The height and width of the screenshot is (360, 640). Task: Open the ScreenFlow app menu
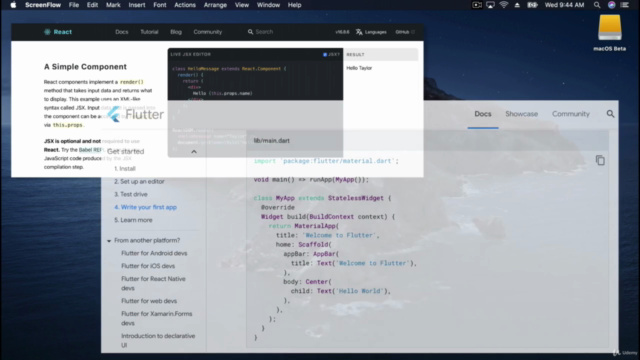pos(43,5)
